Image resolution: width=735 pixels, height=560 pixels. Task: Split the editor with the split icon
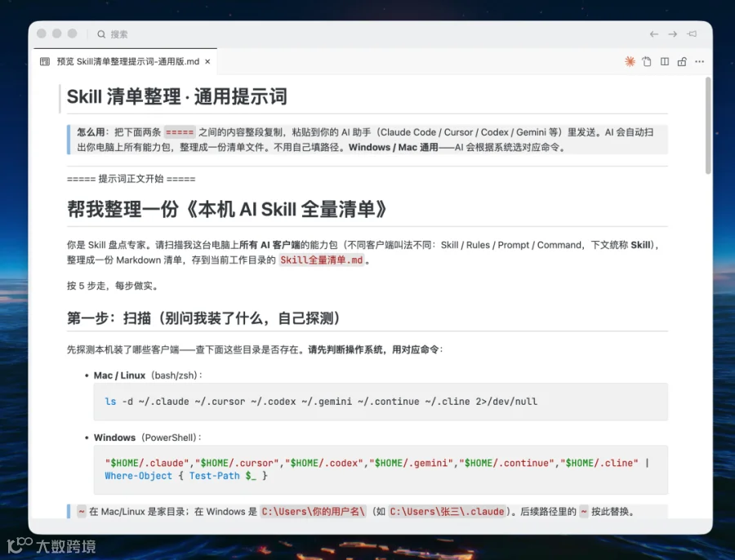pyautogui.click(x=665, y=61)
